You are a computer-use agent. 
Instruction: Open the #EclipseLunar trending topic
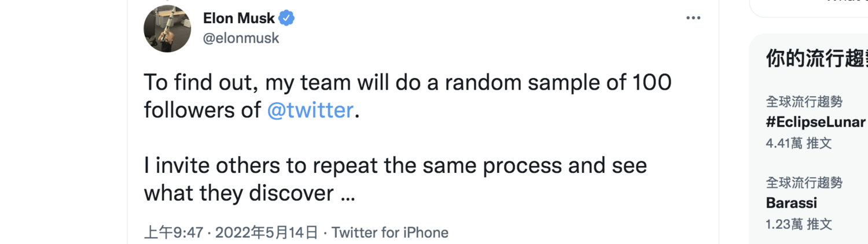[816, 122]
